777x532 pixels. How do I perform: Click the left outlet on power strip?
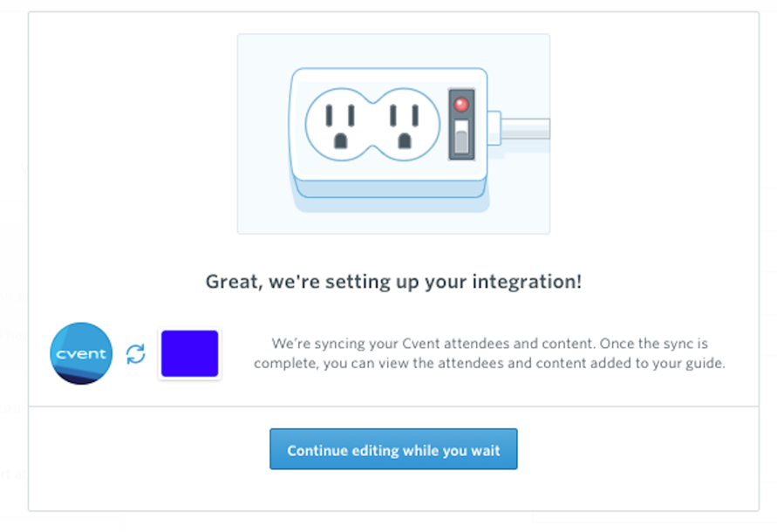[340, 125]
